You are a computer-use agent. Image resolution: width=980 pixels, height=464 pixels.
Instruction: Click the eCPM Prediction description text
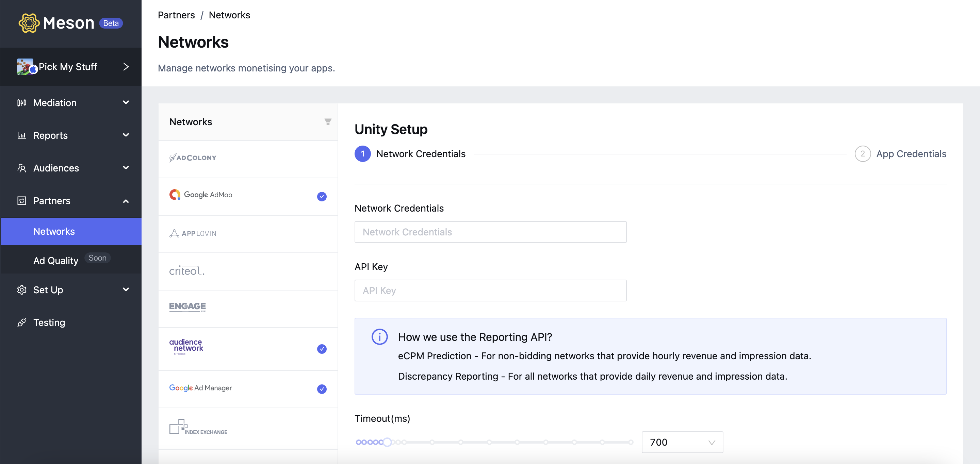[604, 356]
